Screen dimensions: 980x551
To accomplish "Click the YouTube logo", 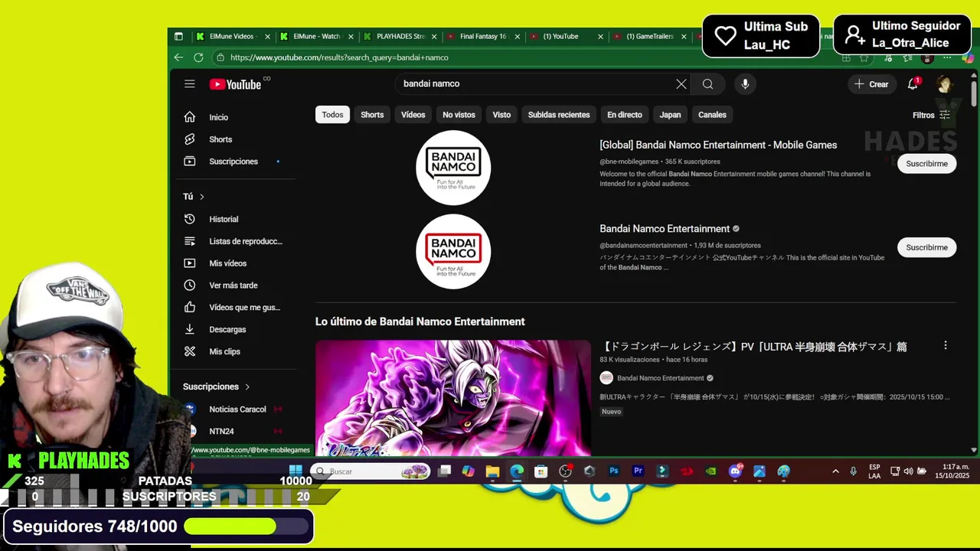I will point(235,84).
